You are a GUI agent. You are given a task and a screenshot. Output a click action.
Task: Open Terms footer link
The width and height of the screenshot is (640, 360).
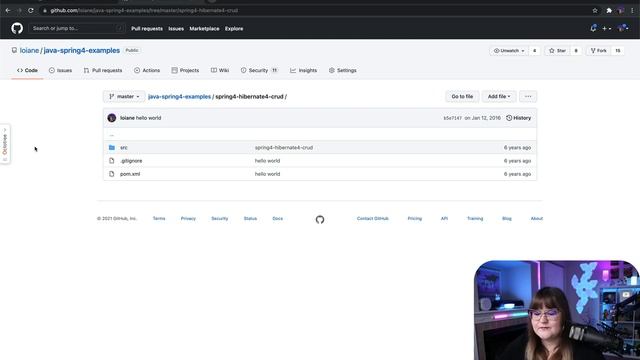tap(159, 218)
